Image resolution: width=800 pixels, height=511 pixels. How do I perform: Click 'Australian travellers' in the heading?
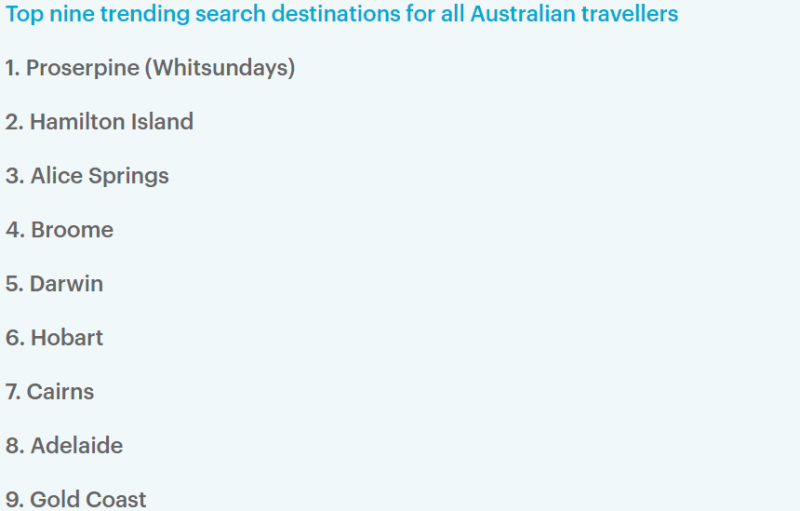tap(574, 14)
